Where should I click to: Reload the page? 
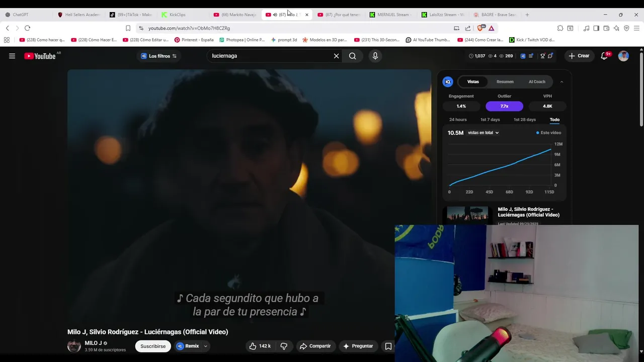[27, 28]
